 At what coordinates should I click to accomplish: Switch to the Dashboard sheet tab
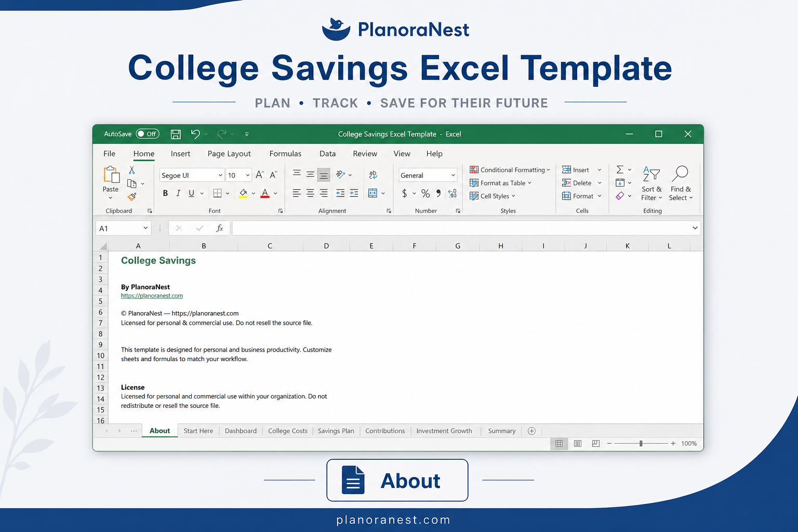click(241, 431)
